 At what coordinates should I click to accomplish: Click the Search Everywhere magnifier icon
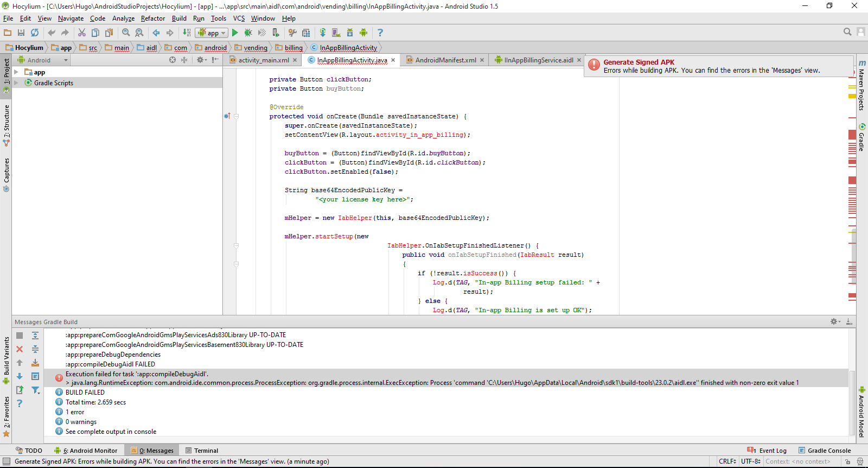click(x=847, y=32)
